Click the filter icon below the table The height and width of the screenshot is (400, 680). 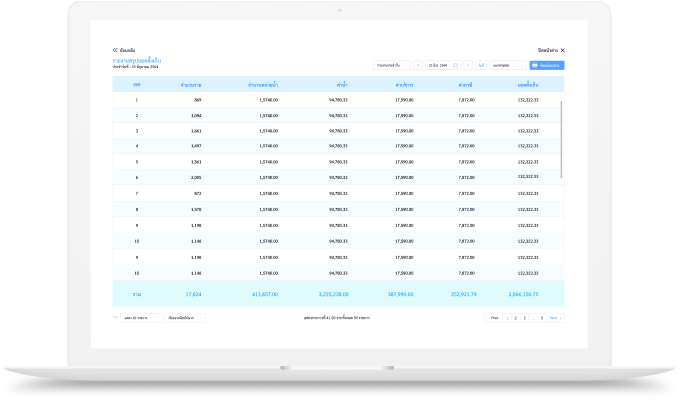[115, 317]
